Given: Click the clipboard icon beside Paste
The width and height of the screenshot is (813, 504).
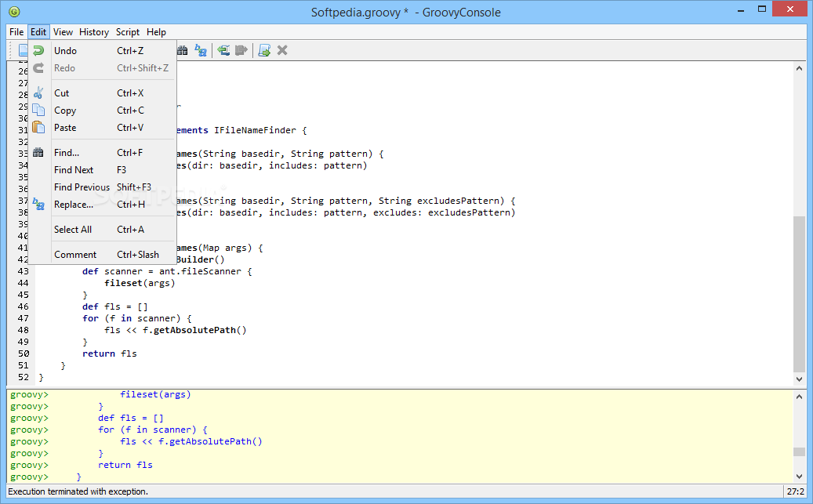Looking at the screenshot, I should tap(38, 128).
